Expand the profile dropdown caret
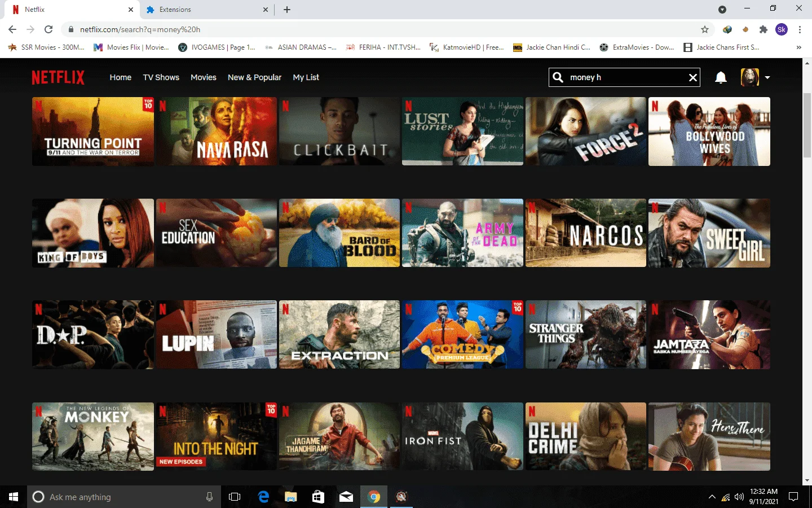The width and height of the screenshot is (812, 508). (x=767, y=78)
